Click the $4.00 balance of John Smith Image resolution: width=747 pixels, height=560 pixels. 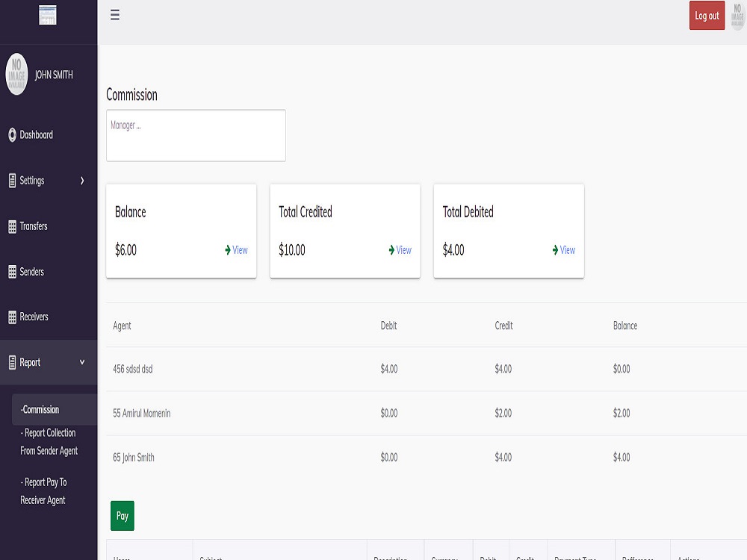(x=622, y=458)
